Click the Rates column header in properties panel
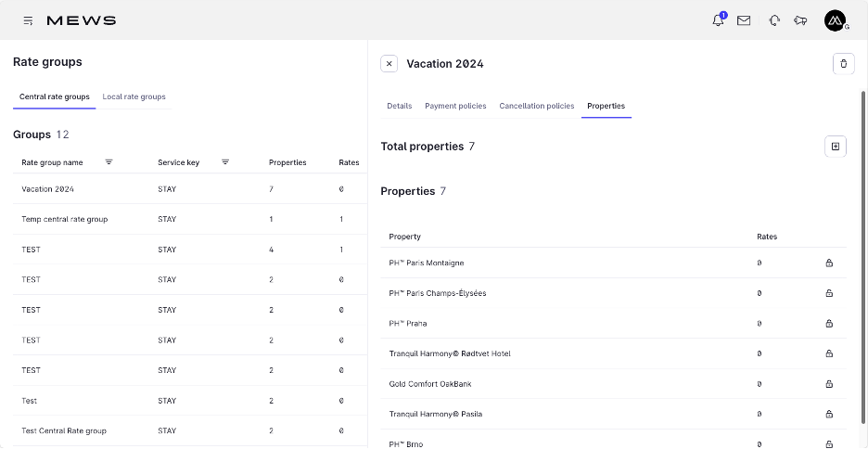Viewport: 868px width, 449px height. click(x=767, y=237)
